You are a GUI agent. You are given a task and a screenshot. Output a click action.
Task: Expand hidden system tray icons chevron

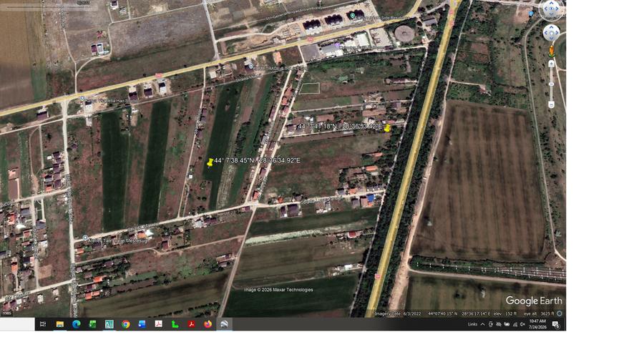tap(482, 324)
